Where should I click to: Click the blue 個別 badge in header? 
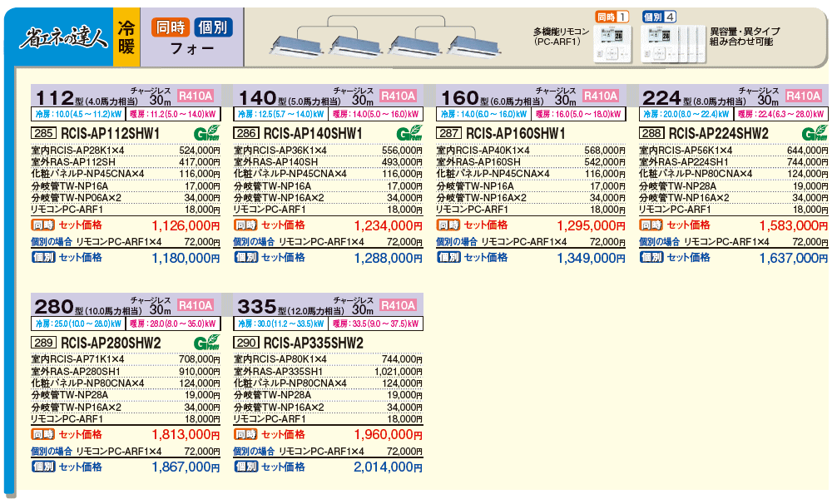213,27
